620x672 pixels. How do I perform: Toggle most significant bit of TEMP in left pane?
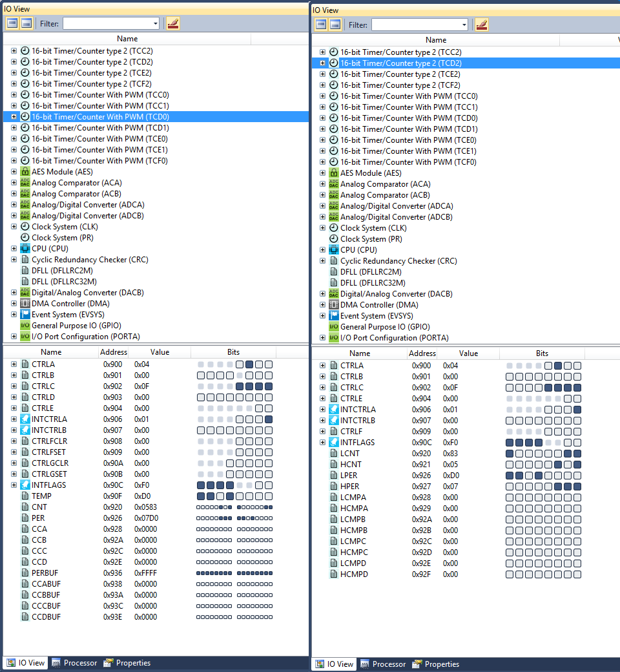pyautogui.click(x=200, y=496)
